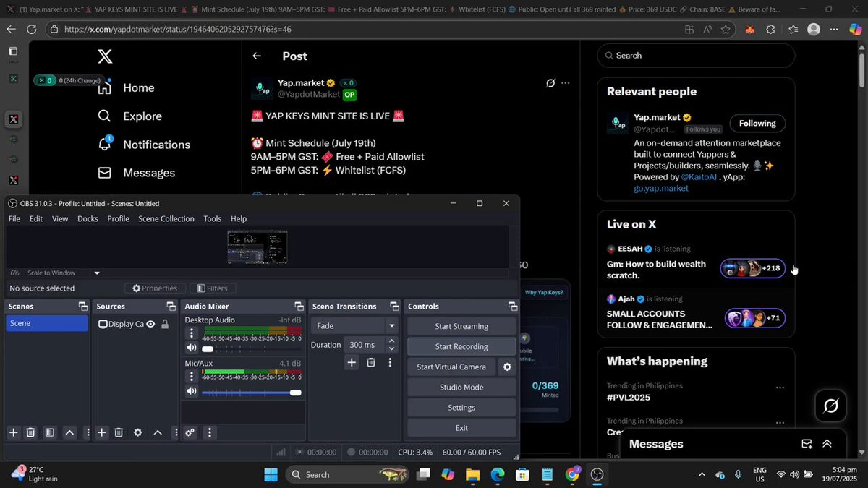Open source properties gear in Sources panel
This screenshot has width=868, height=488.
click(x=137, y=432)
